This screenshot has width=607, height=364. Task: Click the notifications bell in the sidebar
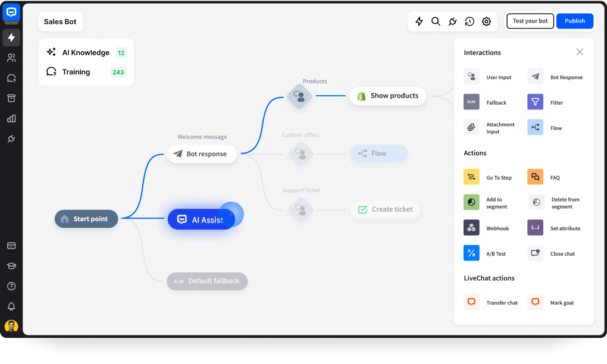pyautogui.click(x=12, y=306)
